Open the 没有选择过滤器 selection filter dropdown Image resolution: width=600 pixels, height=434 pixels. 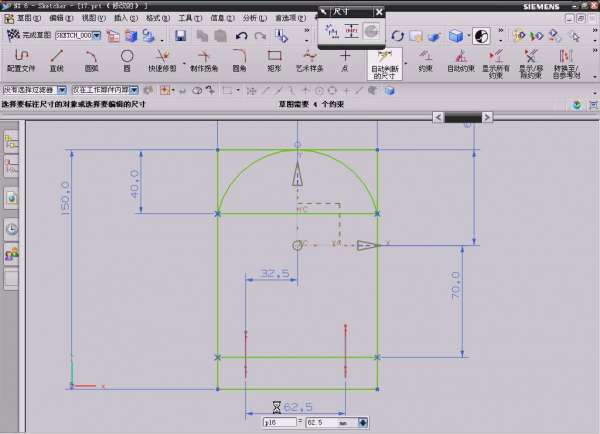(x=63, y=90)
